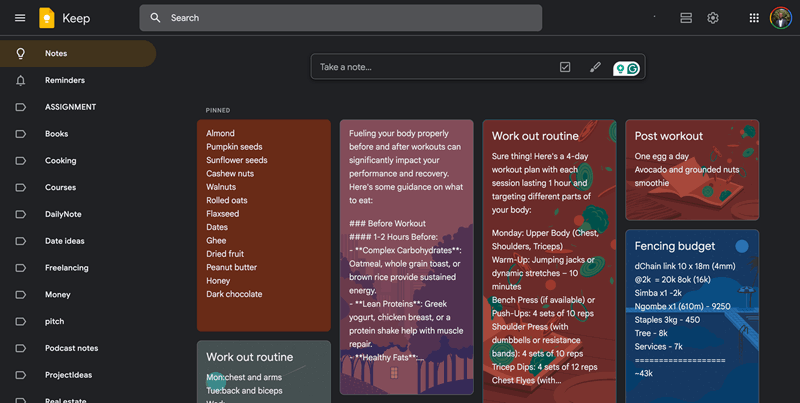Open the Google apps grid
This screenshot has height=403, width=800.
click(x=754, y=18)
